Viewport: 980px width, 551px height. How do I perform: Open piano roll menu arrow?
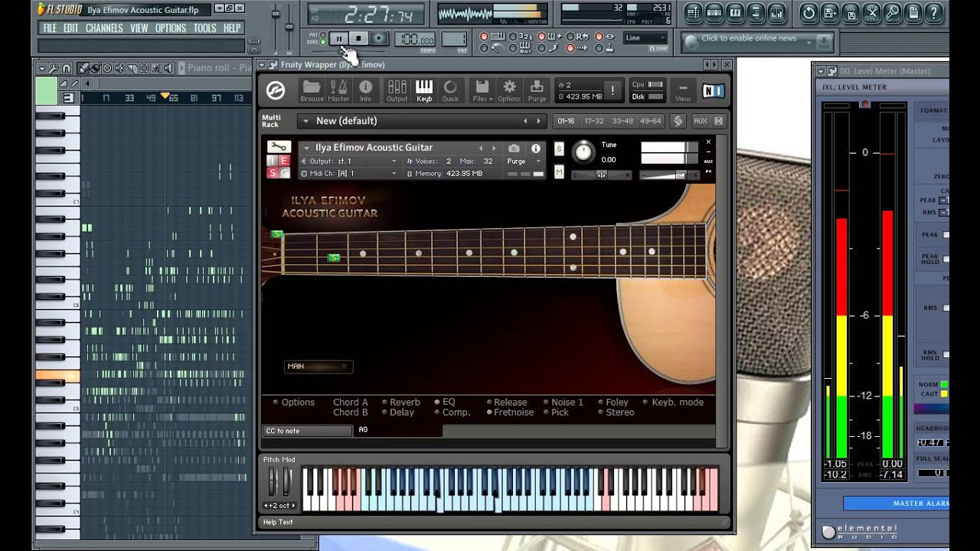pyautogui.click(x=42, y=68)
